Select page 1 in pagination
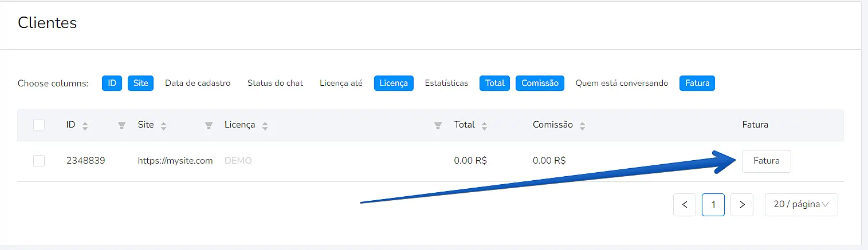This screenshot has width=868, height=250. point(713,204)
